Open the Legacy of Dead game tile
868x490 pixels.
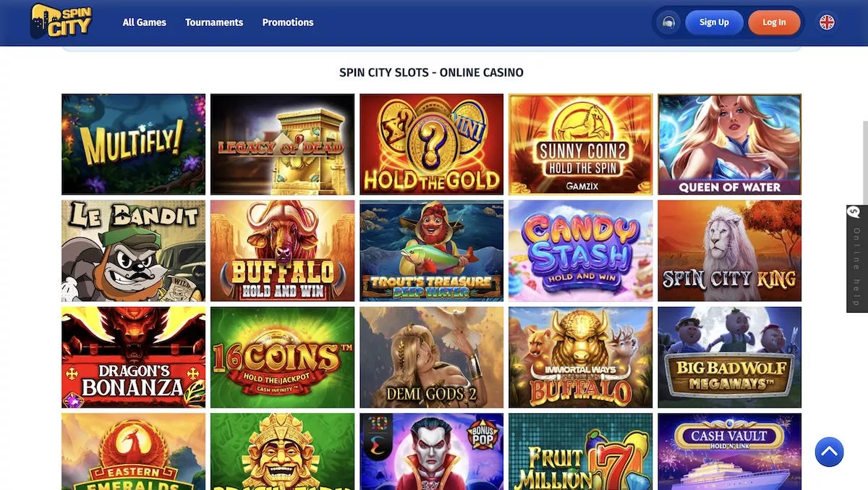282,144
